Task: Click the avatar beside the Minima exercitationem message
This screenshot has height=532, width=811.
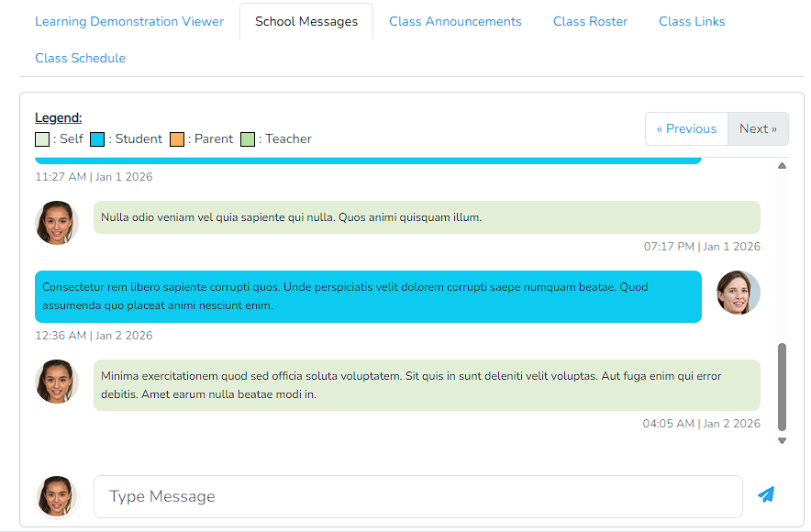Action: pos(57,382)
